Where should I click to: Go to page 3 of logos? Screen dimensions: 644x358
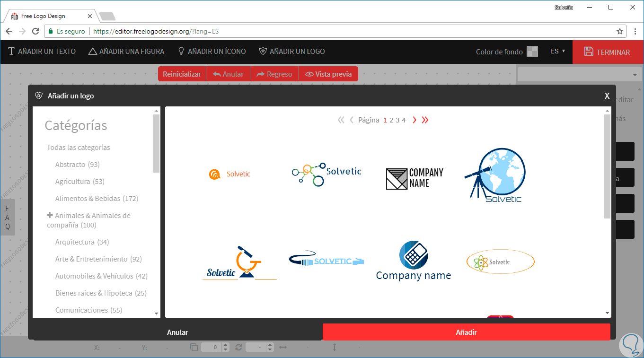(x=397, y=120)
